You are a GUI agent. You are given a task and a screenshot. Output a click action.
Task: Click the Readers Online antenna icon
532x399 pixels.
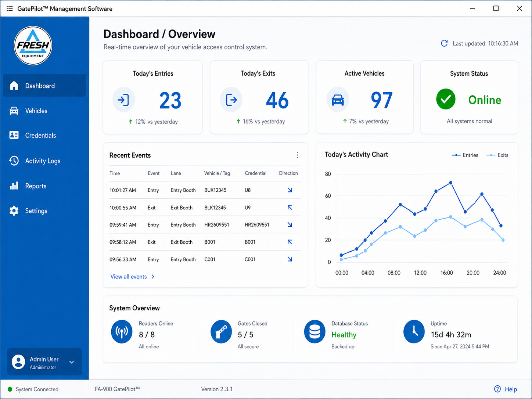(122, 332)
